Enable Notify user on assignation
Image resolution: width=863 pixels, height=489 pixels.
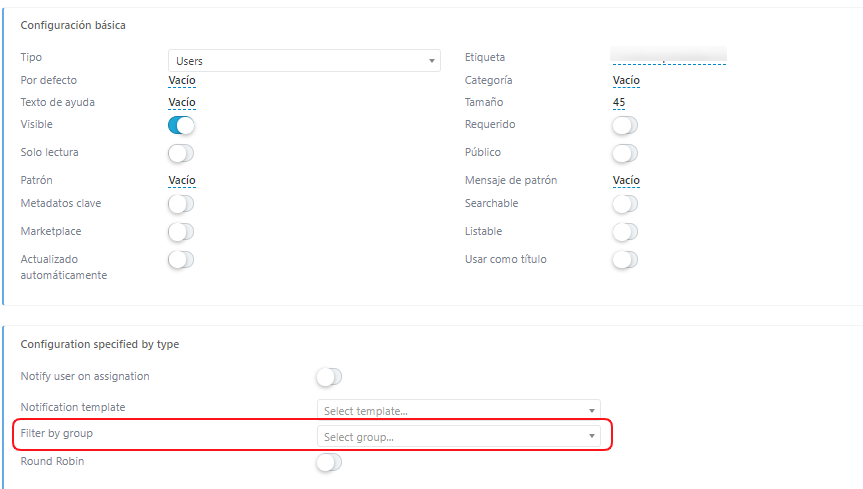[329, 377]
